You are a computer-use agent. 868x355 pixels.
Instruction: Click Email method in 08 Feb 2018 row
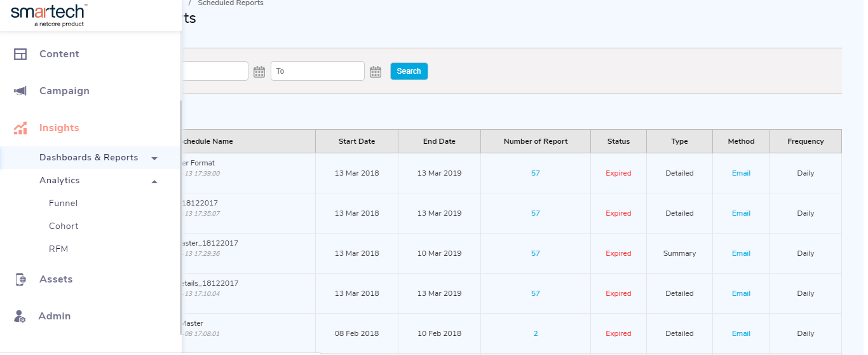(741, 333)
